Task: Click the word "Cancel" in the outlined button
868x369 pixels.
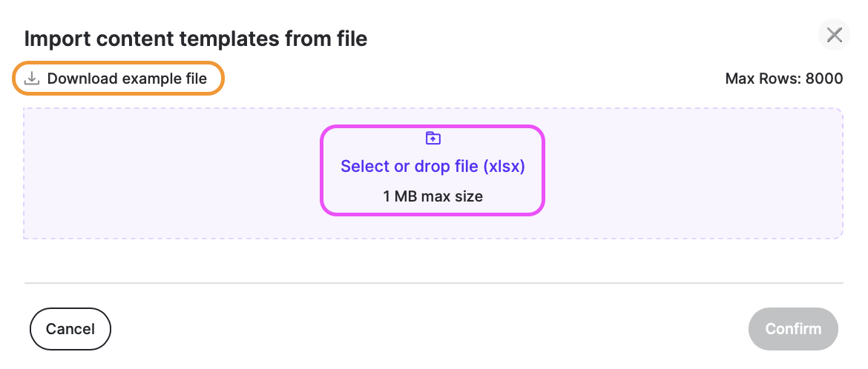Action: [70, 329]
